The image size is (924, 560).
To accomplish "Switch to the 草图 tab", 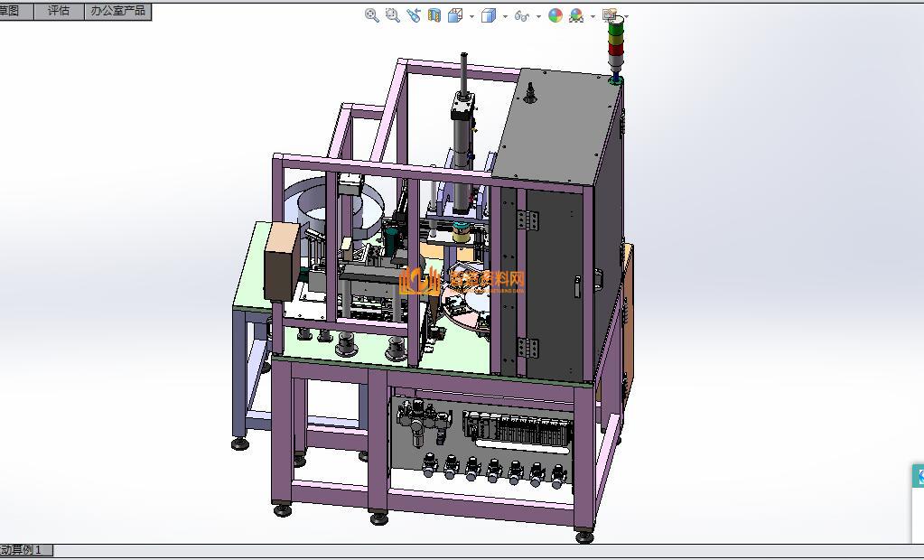I will click(11, 11).
